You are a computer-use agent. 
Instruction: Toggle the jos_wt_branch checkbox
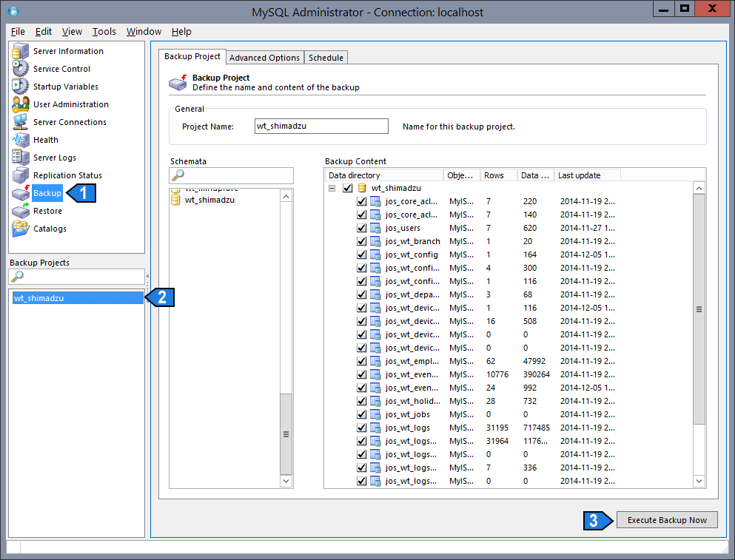[x=361, y=241]
